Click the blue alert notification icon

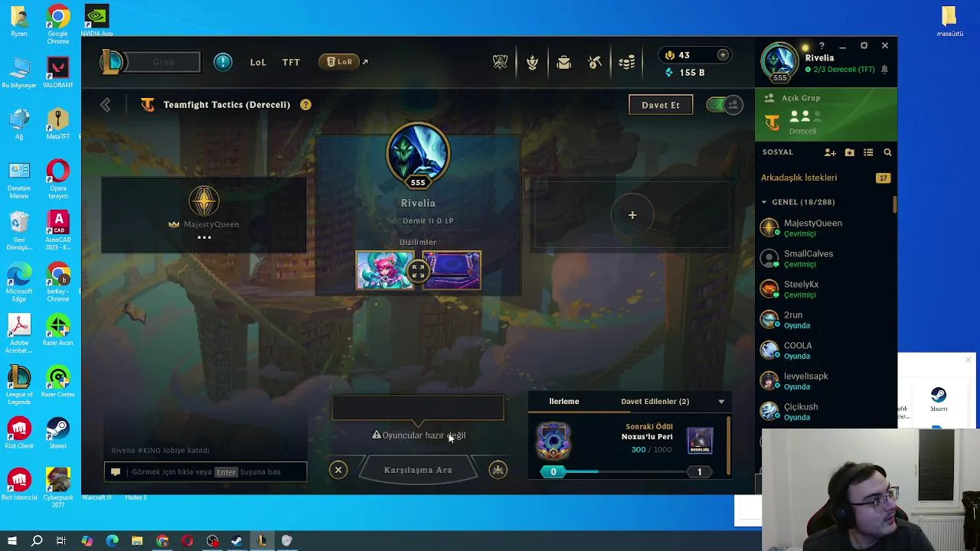tap(223, 62)
